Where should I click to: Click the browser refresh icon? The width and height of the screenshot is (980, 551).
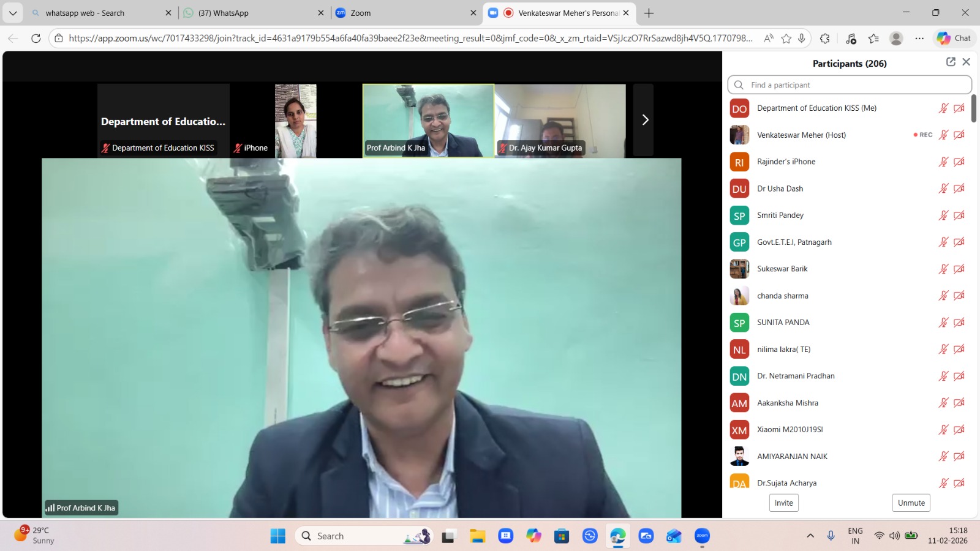[x=36, y=38]
